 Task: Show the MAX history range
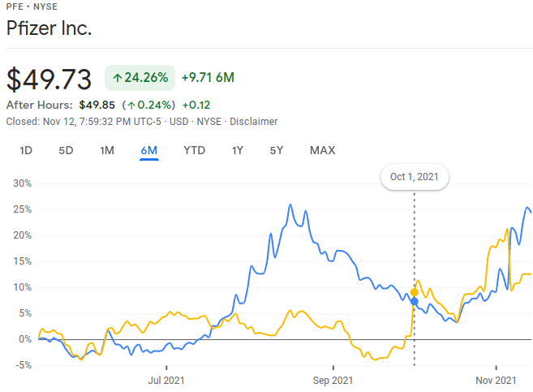(322, 150)
